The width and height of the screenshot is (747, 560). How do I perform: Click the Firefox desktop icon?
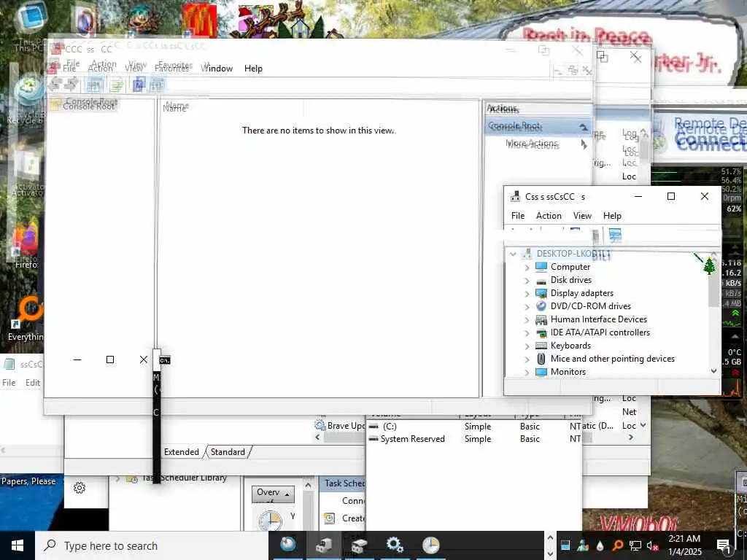tap(26, 242)
